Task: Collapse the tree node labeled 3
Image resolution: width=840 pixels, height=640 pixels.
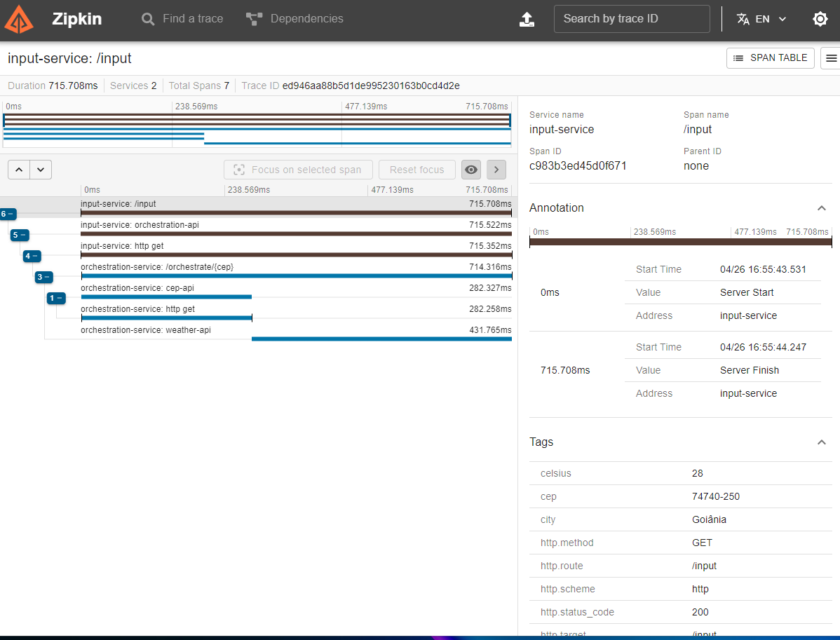Action: pos(43,277)
